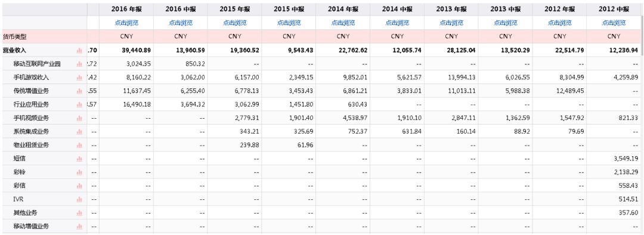Image resolution: width=644 pixels, height=235 pixels.
Task: Click the 传统增值业务 row label
Action: pyautogui.click(x=31, y=91)
